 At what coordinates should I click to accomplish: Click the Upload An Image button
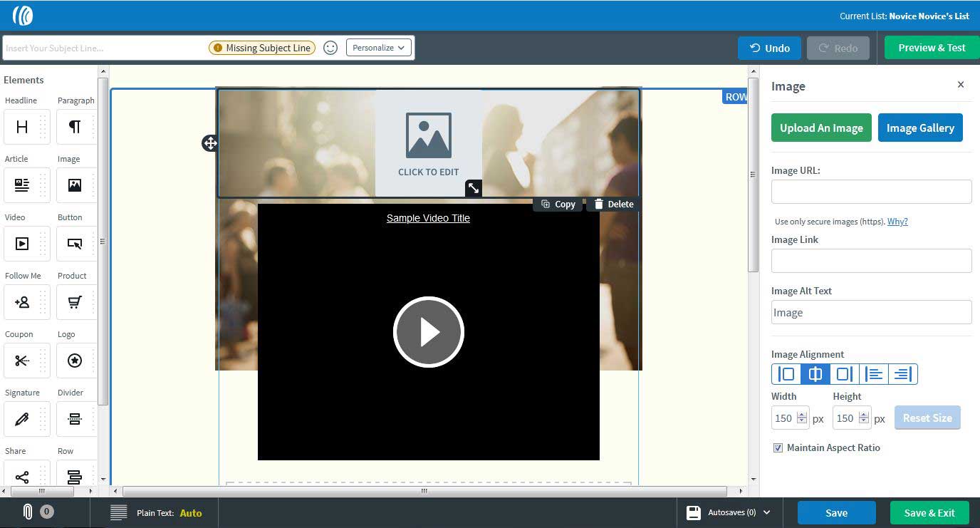[821, 128]
